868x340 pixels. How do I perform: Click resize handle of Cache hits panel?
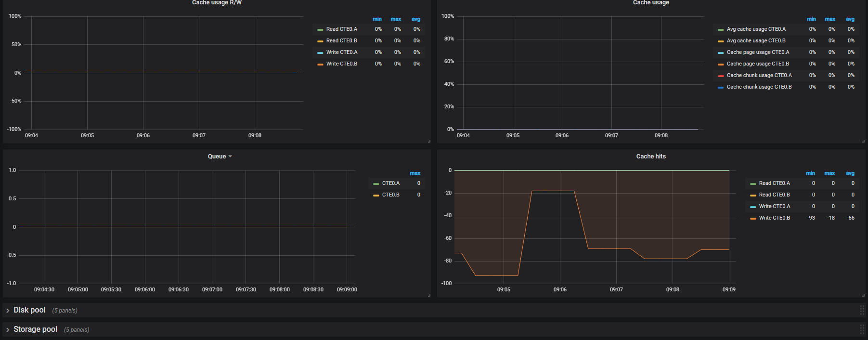[x=863, y=295]
